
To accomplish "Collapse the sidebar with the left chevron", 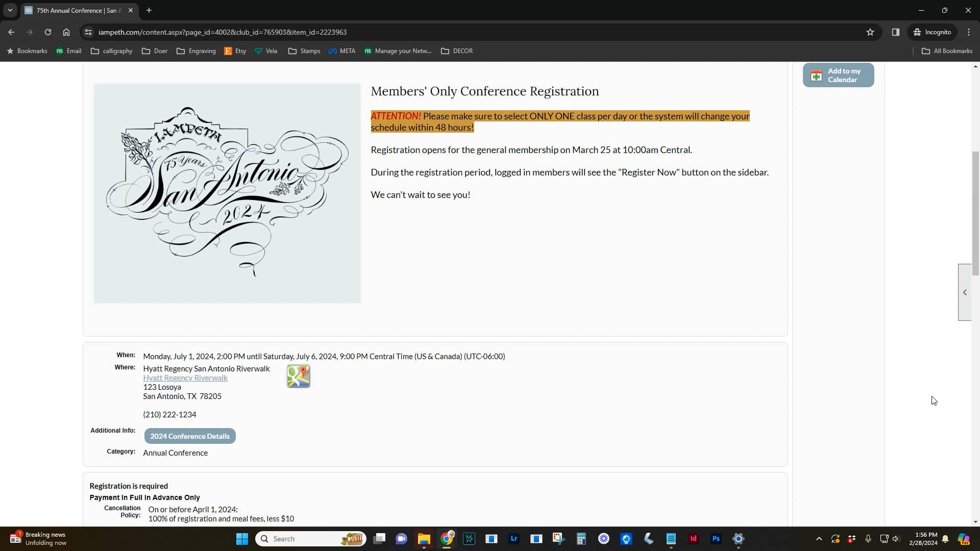I will 965,292.
